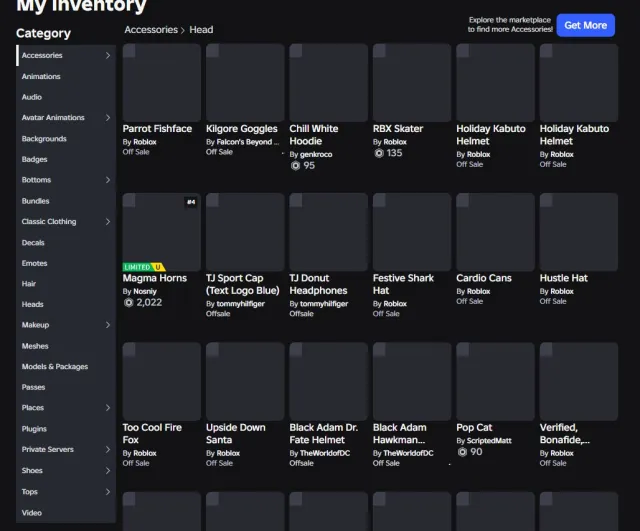Click Robux icon beside 95 price
This screenshot has height=531, width=640.
click(x=296, y=166)
